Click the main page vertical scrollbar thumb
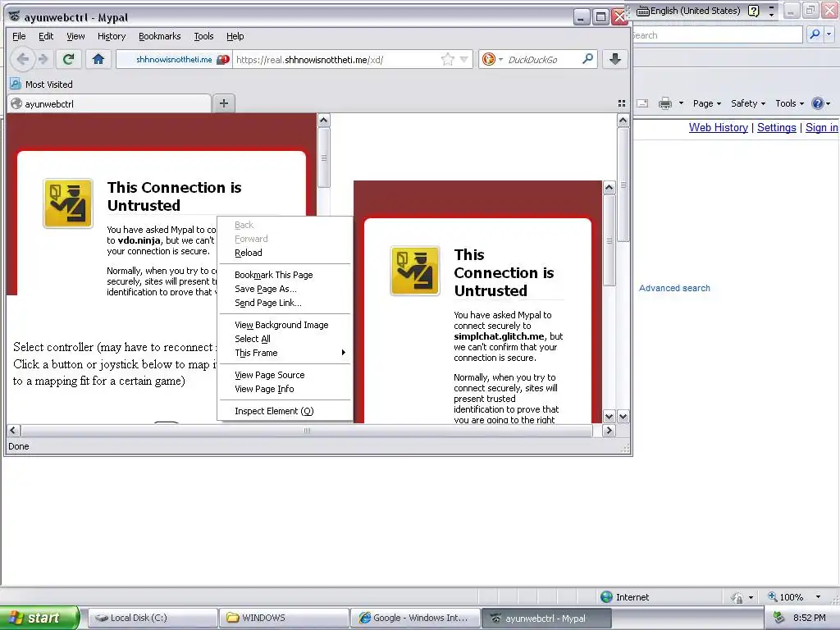Image resolution: width=840 pixels, height=630 pixels. (x=623, y=185)
